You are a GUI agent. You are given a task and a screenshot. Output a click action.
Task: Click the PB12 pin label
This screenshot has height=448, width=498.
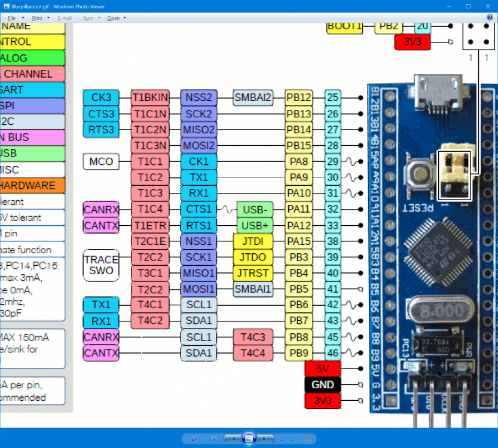point(298,97)
